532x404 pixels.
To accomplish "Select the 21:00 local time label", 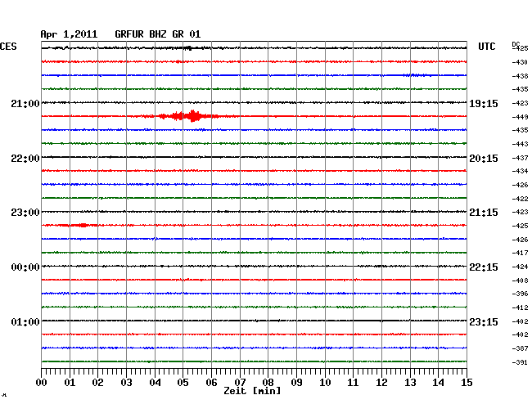I will [x=25, y=103].
